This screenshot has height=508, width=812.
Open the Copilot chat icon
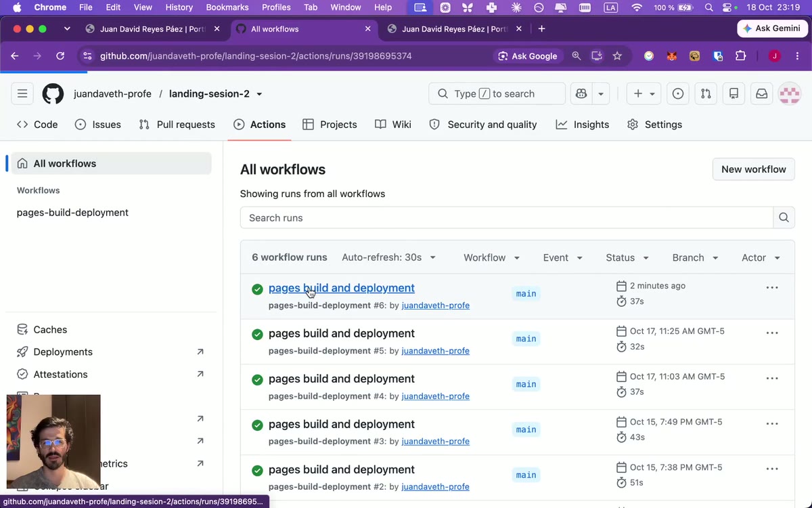(x=581, y=93)
